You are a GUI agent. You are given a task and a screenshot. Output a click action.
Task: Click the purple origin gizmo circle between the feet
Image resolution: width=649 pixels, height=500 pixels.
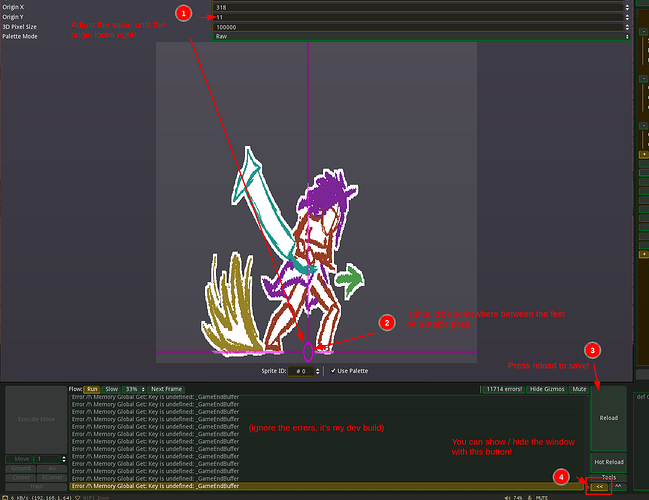tap(308, 352)
